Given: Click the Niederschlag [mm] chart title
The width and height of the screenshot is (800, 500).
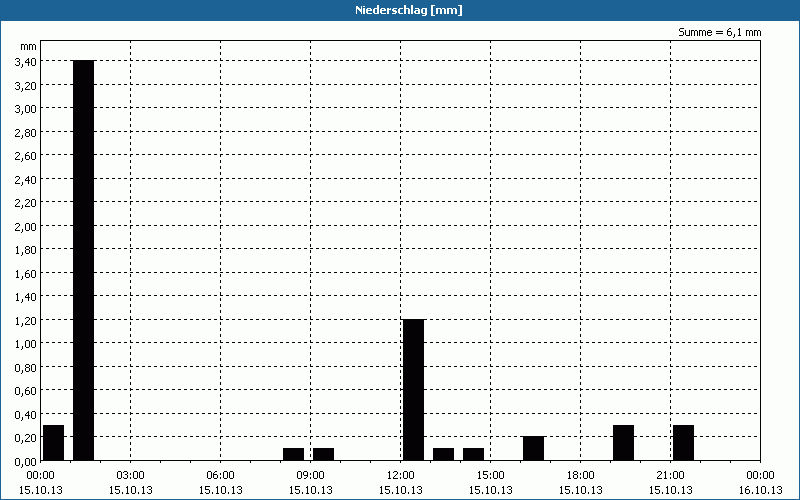Looking at the screenshot, I should pos(409,10).
